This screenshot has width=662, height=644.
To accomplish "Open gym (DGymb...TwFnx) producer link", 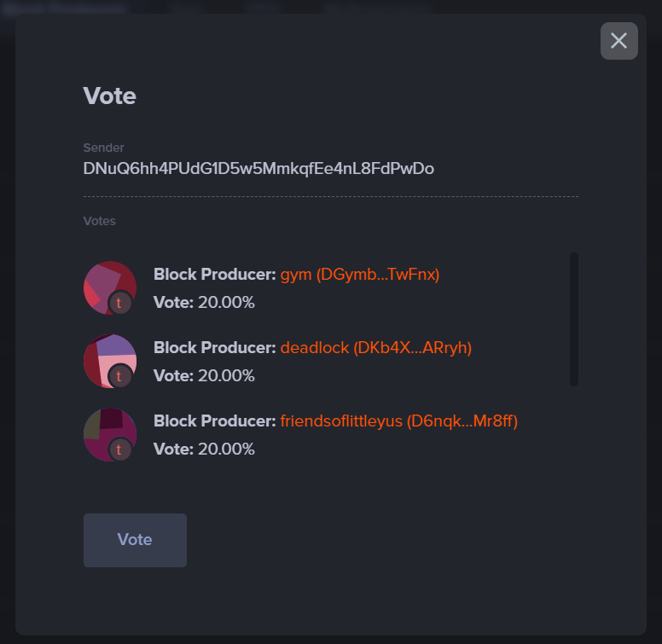I will click(x=360, y=275).
